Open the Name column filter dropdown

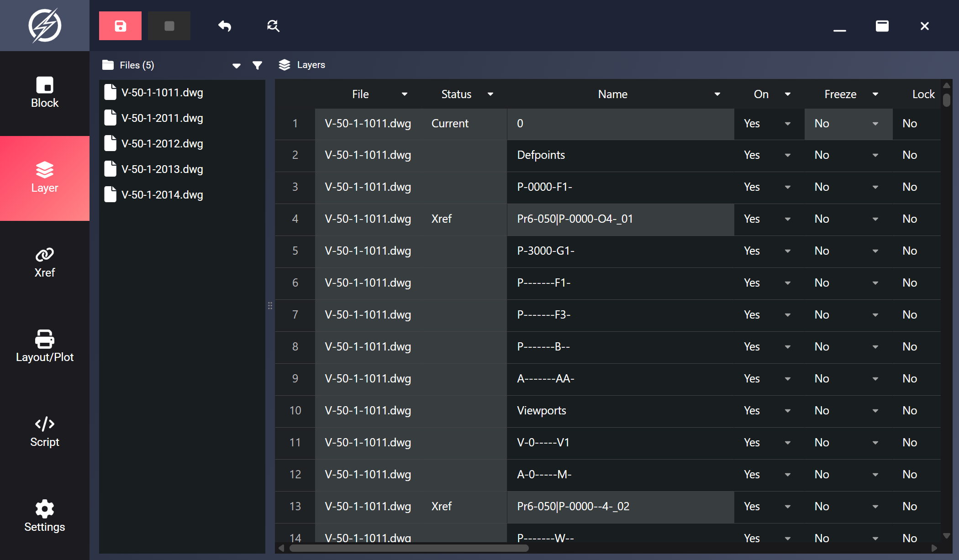click(x=717, y=94)
